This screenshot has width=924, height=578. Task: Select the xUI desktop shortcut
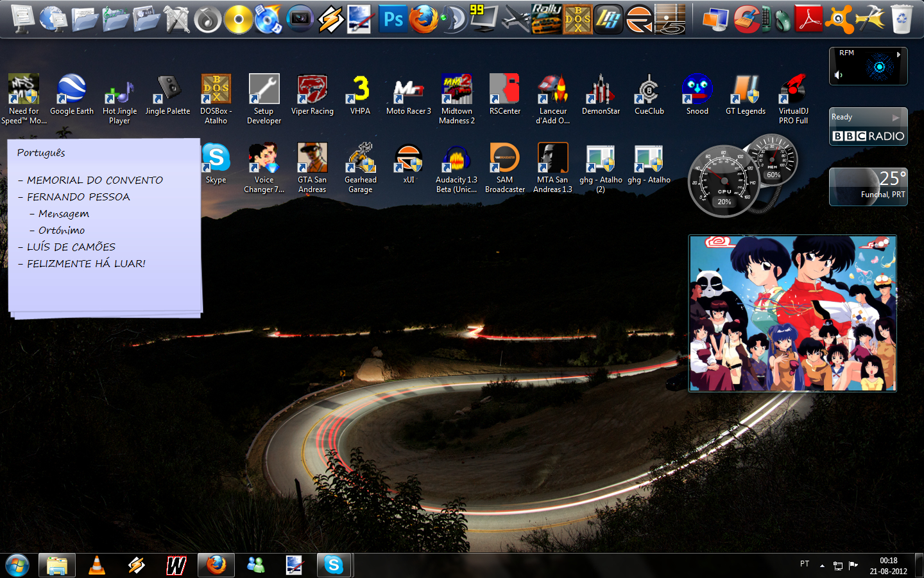click(x=409, y=164)
